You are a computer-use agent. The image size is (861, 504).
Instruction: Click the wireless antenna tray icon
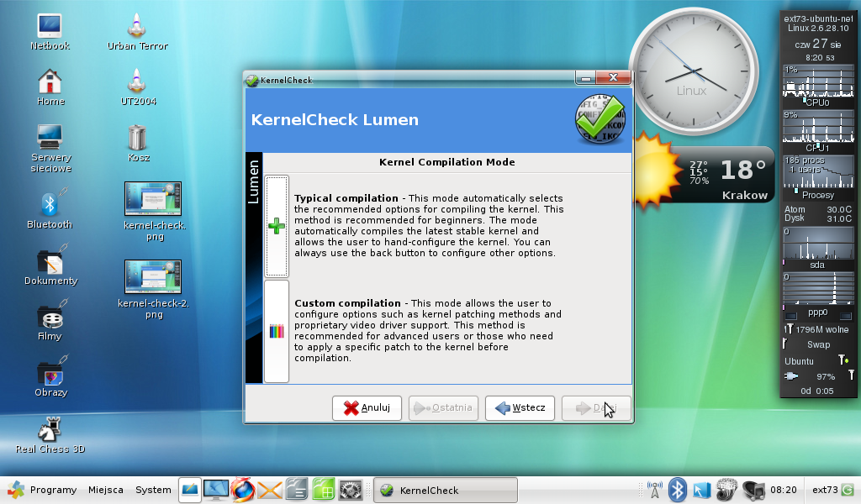coord(654,490)
